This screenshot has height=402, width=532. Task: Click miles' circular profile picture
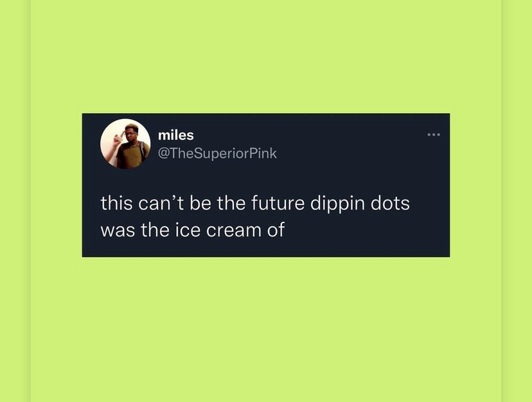click(125, 143)
